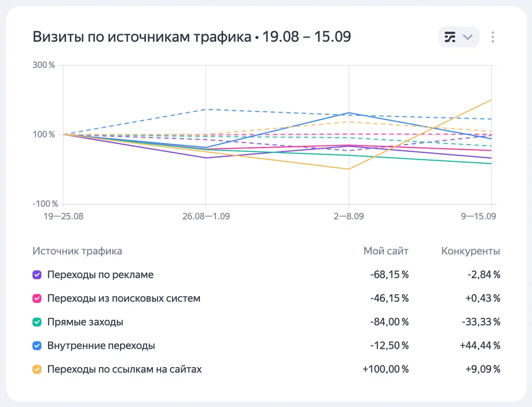Image resolution: width=532 pixels, height=407 pixels.
Task: Click the Конкуренты column header
Action: [x=470, y=251]
